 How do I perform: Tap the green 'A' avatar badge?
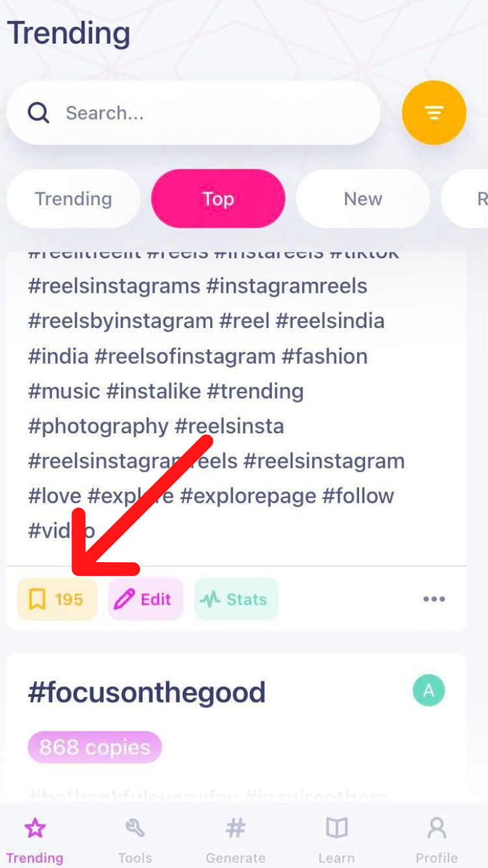tap(429, 691)
